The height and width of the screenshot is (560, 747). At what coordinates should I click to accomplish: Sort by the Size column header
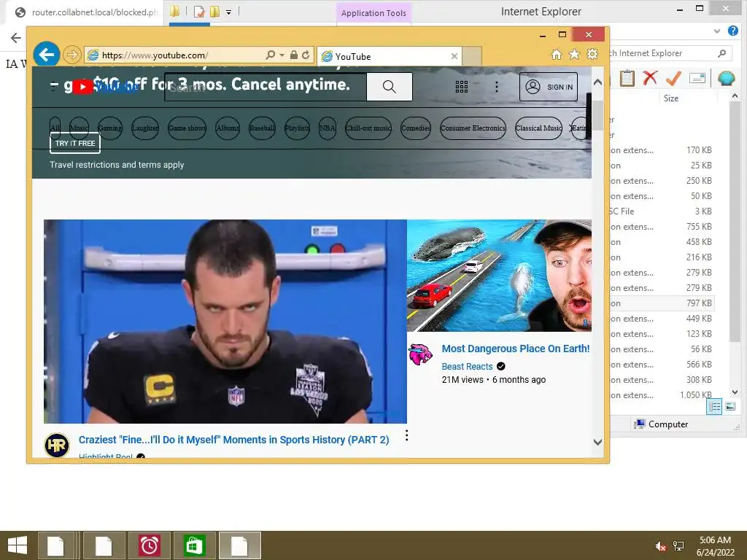click(x=671, y=98)
